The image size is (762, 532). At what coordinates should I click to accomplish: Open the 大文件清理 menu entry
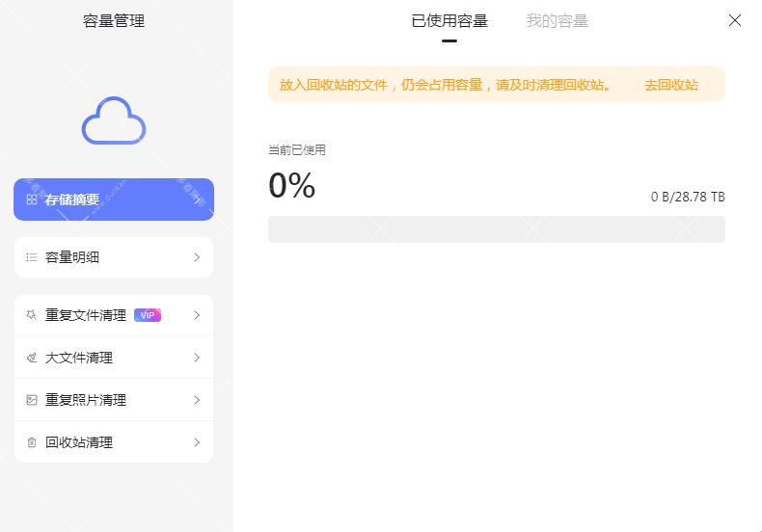coord(114,358)
